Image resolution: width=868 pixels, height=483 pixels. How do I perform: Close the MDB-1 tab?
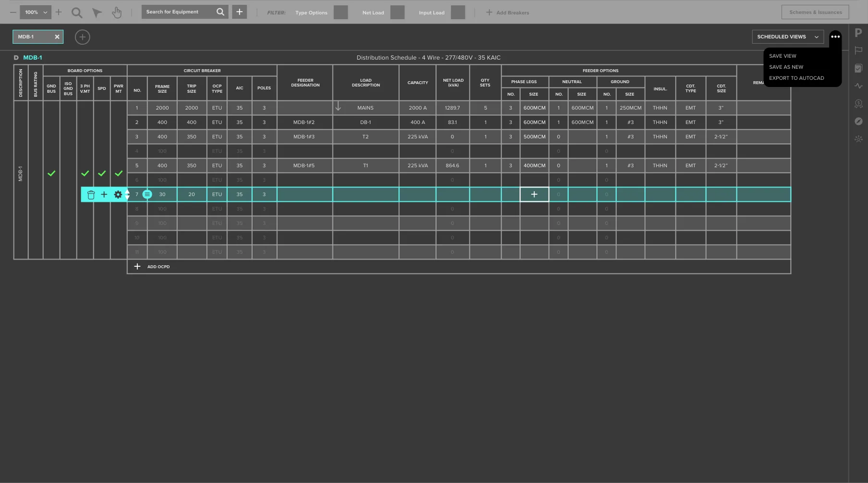click(x=57, y=37)
